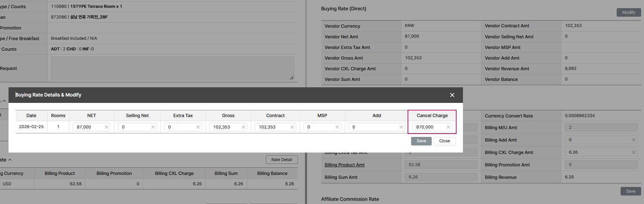
Task: Click the NET amount input field
Action: (x=89, y=127)
